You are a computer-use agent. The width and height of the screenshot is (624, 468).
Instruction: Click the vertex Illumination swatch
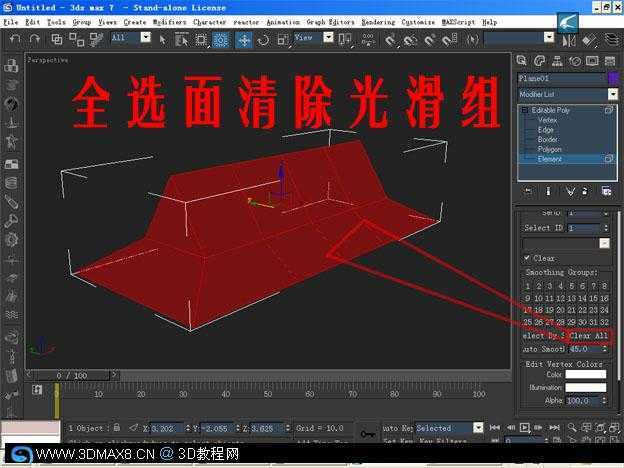point(586,387)
